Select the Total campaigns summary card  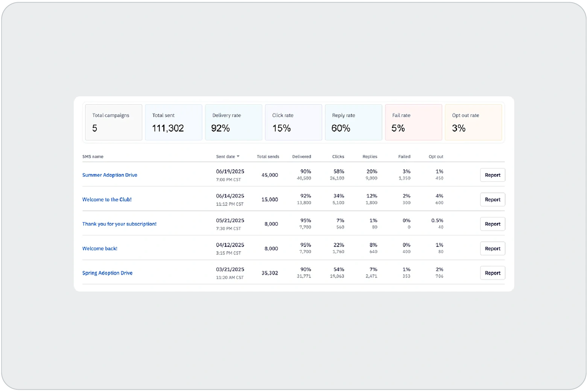[x=114, y=122]
